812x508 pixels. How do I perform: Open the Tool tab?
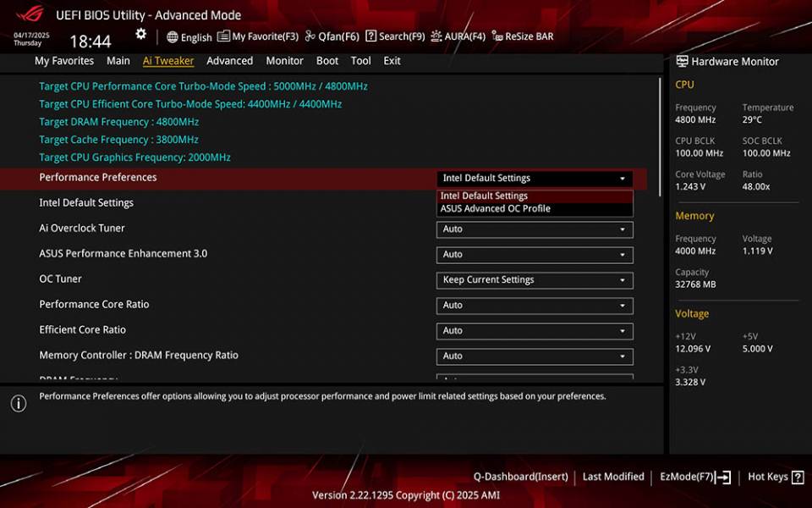(x=360, y=61)
